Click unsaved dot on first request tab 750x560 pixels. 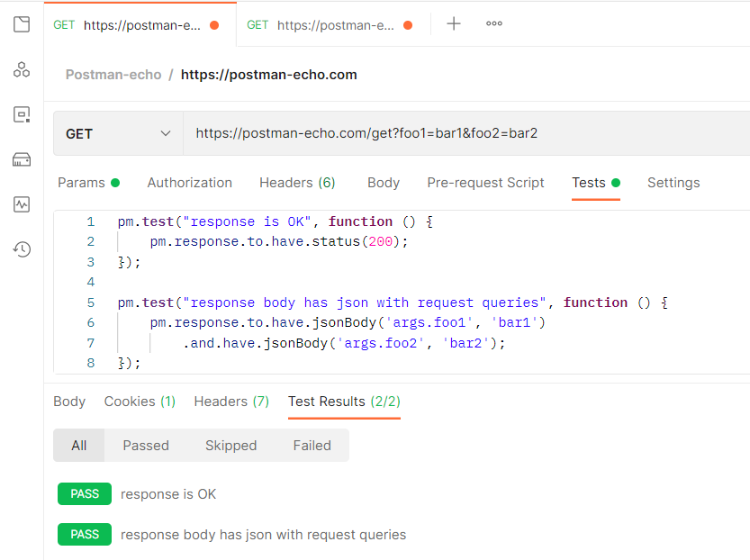214,25
